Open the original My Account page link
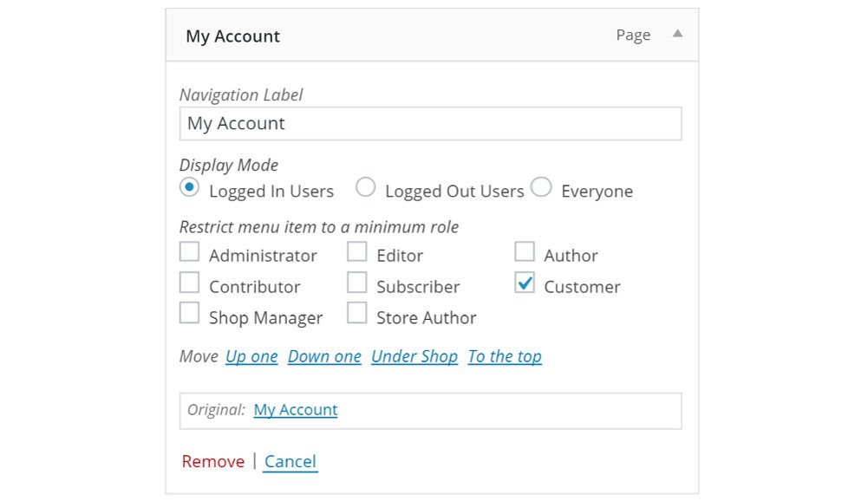The image size is (868, 501). pos(295,409)
